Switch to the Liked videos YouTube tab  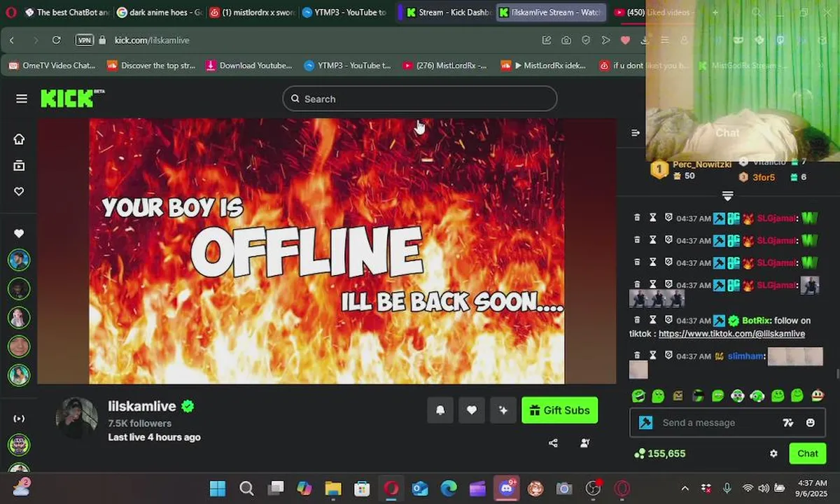pyautogui.click(x=654, y=12)
